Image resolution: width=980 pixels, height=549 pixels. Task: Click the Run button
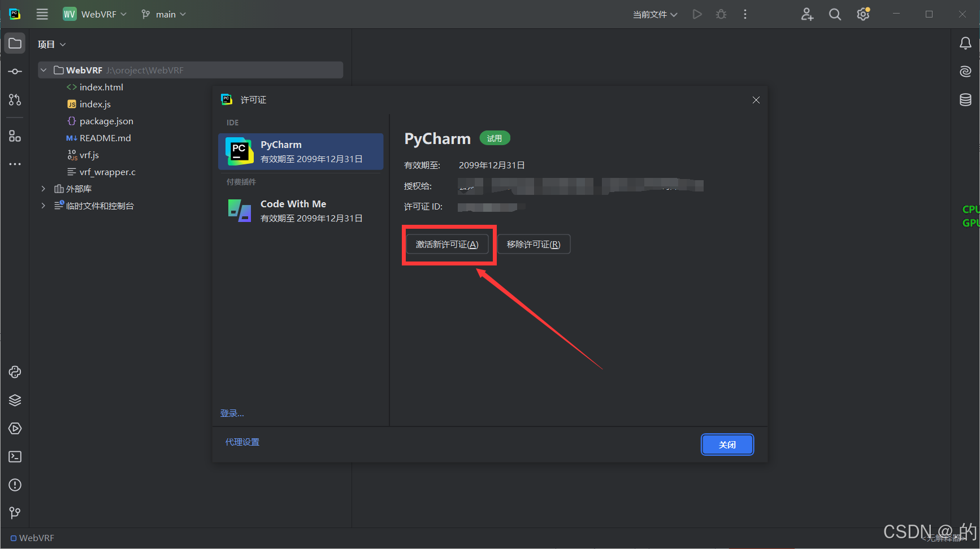697,14
